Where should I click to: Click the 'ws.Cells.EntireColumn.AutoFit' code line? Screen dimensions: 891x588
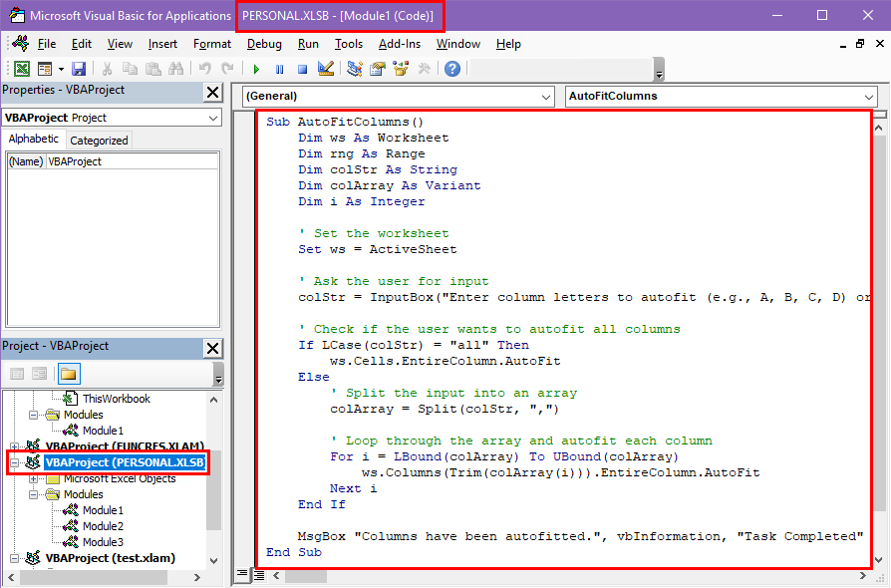coord(445,362)
